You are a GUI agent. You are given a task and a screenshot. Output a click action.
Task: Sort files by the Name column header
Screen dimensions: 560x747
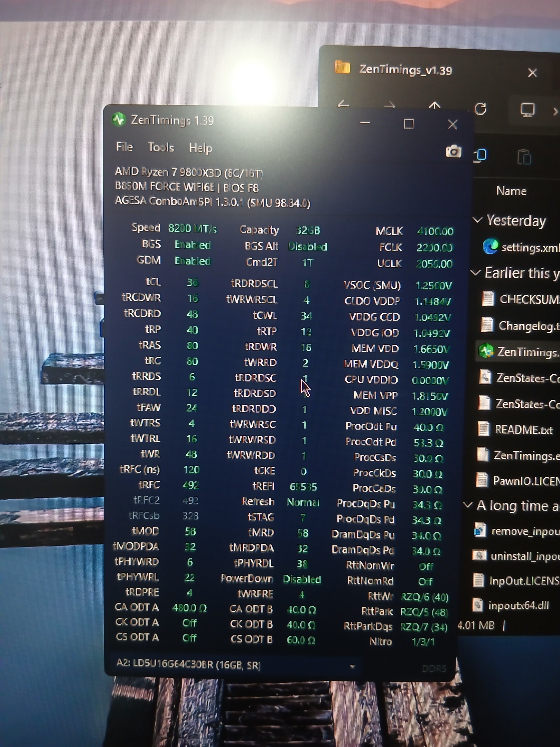click(x=511, y=191)
